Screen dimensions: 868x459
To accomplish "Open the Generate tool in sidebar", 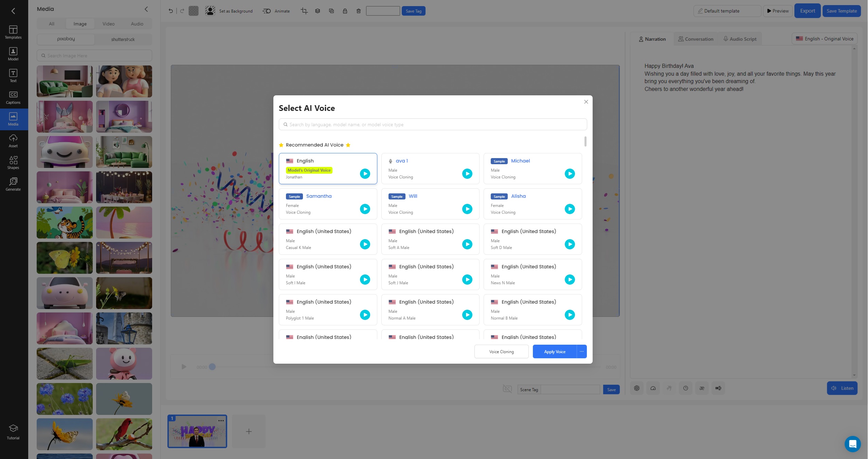I will click(x=13, y=184).
